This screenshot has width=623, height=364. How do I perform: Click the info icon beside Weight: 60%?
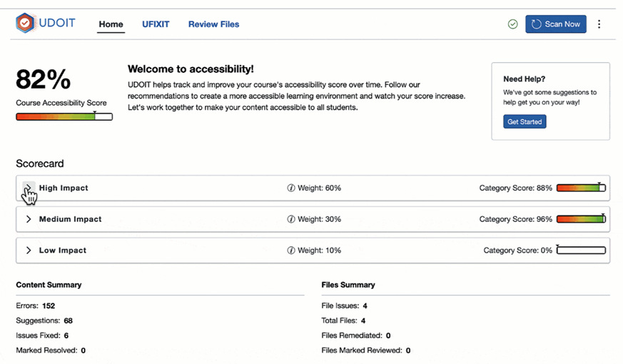click(x=291, y=188)
